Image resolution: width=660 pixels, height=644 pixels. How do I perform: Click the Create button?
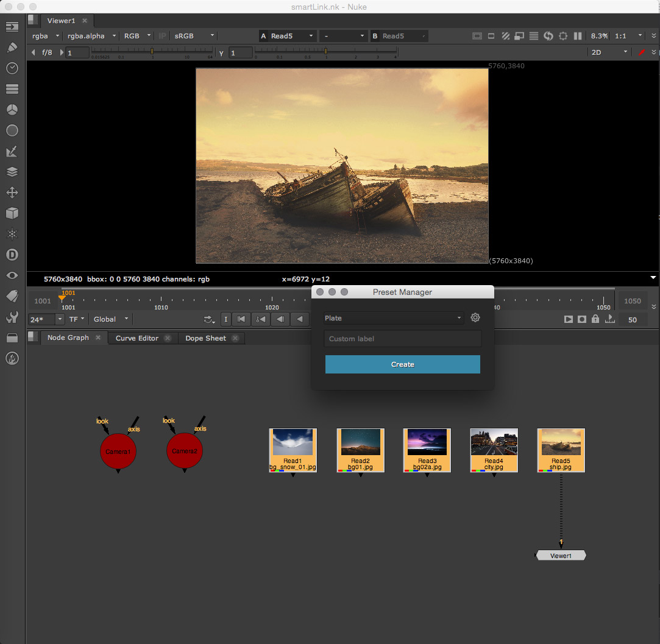[x=402, y=364]
